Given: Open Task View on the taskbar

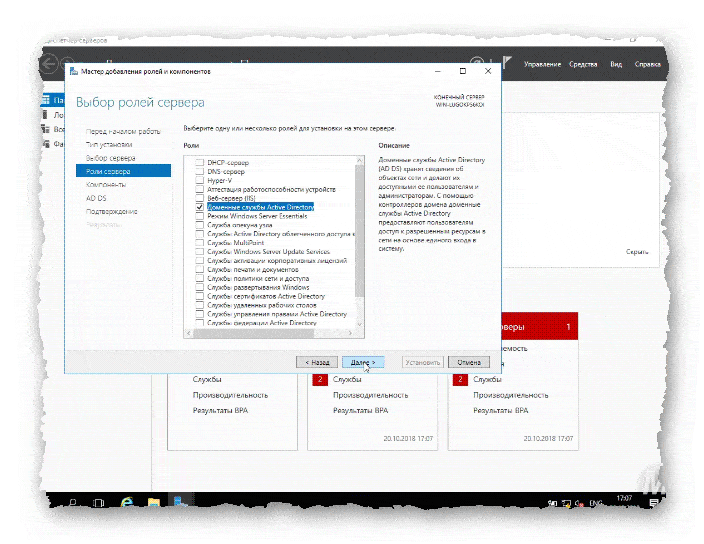Looking at the screenshot, I should click(x=98, y=503).
